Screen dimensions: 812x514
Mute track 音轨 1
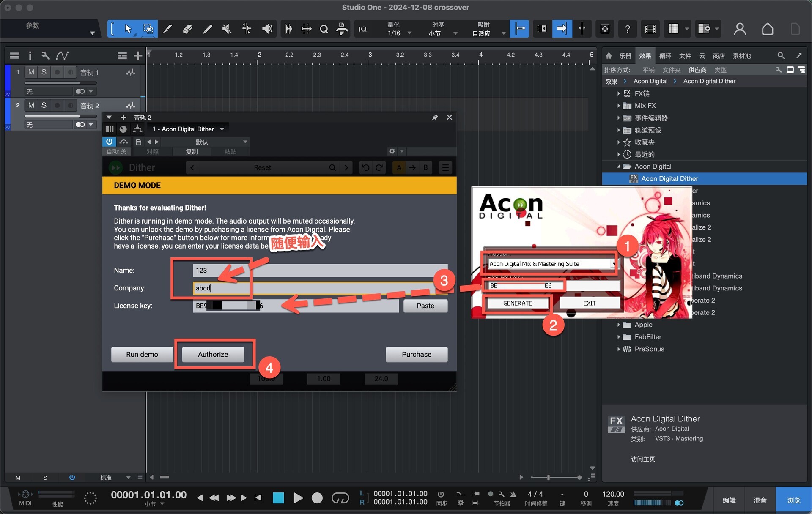(31, 72)
